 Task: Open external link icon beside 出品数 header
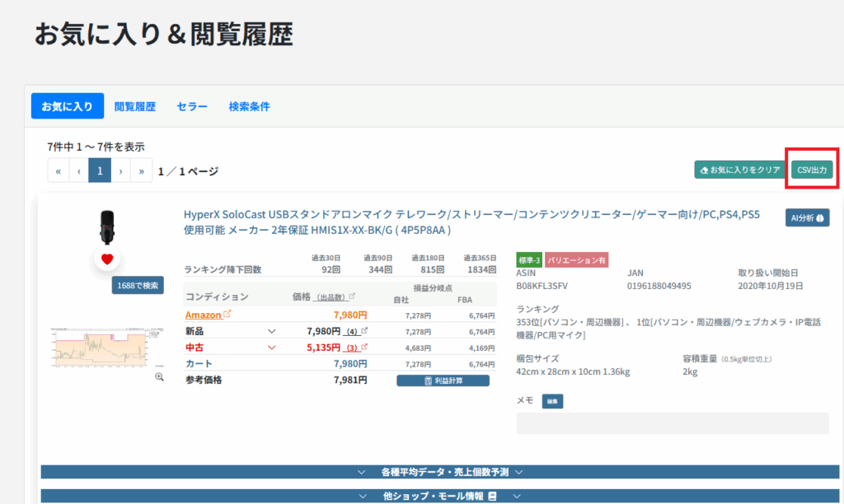coord(352,296)
